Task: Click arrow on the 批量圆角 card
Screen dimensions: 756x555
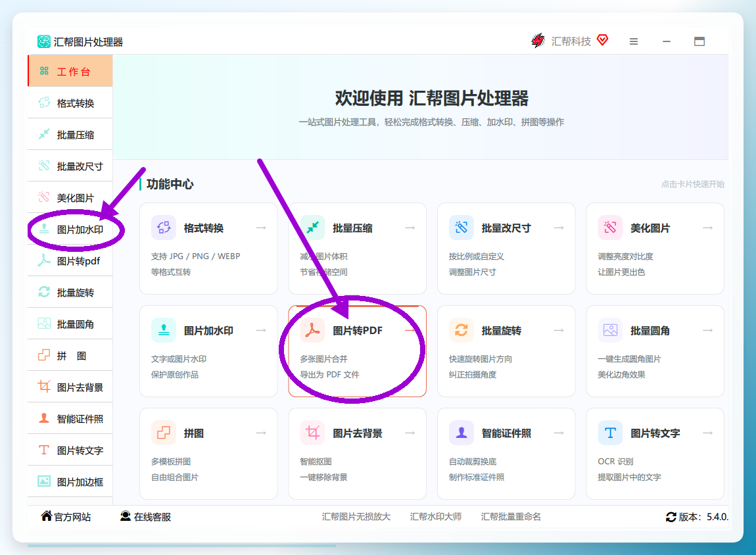Action: [707, 330]
